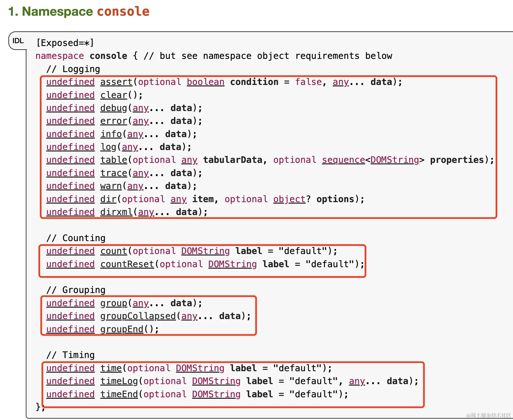Follow the timeLog method link
Screen dimensions: 513x420
[119, 381]
